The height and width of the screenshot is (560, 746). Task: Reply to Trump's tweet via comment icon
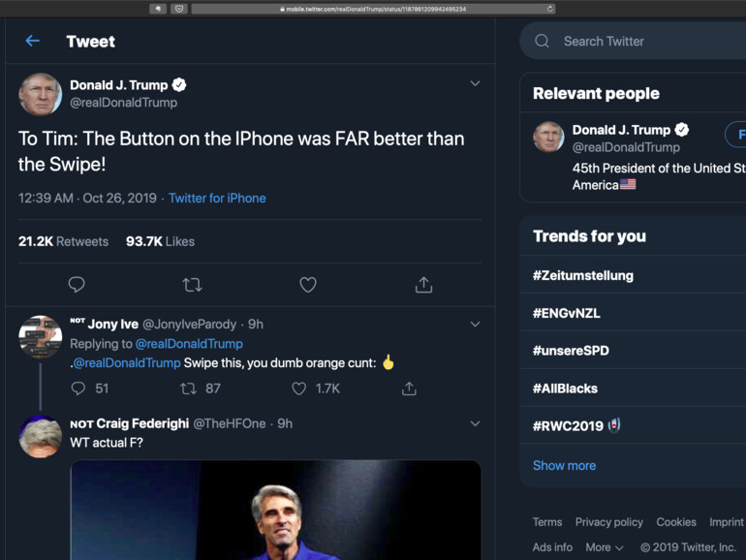tap(77, 285)
